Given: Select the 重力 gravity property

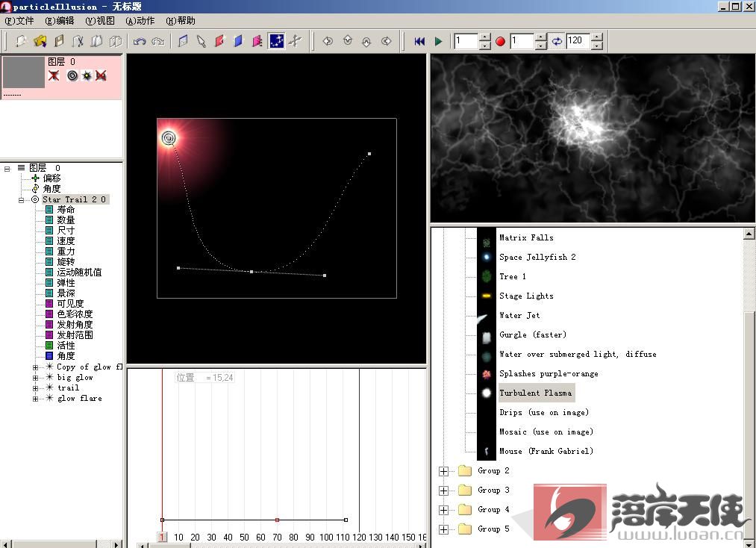Looking at the screenshot, I should click(x=66, y=252).
